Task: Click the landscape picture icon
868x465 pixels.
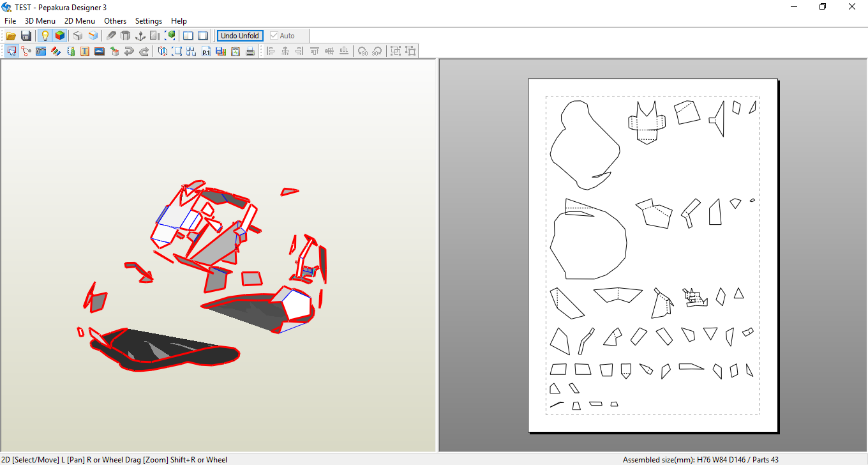Action: click(x=100, y=51)
